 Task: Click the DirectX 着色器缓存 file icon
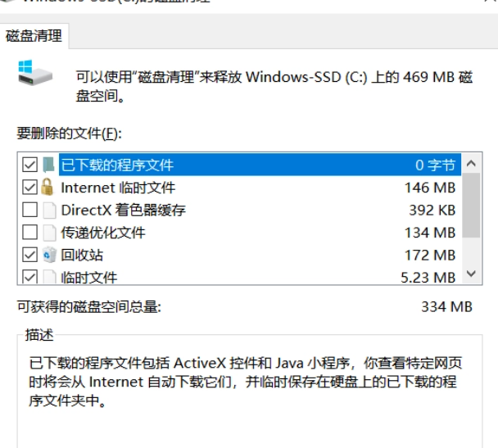pos(48,210)
